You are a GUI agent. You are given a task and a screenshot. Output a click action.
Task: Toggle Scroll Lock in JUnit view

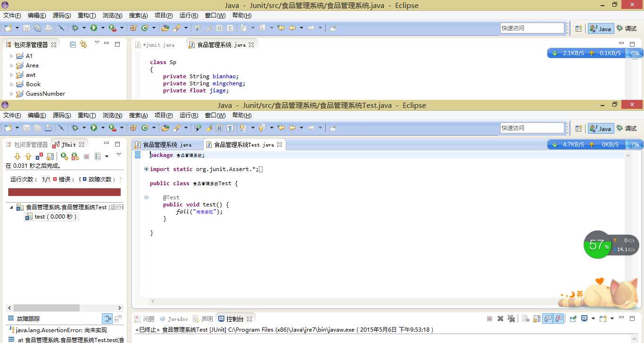pyautogui.click(x=50, y=156)
